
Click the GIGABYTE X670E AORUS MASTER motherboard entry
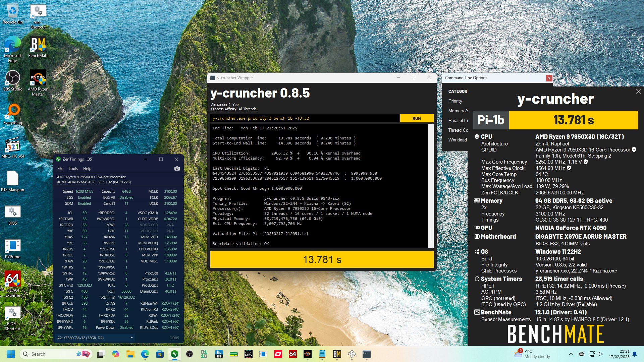click(581, 237)
